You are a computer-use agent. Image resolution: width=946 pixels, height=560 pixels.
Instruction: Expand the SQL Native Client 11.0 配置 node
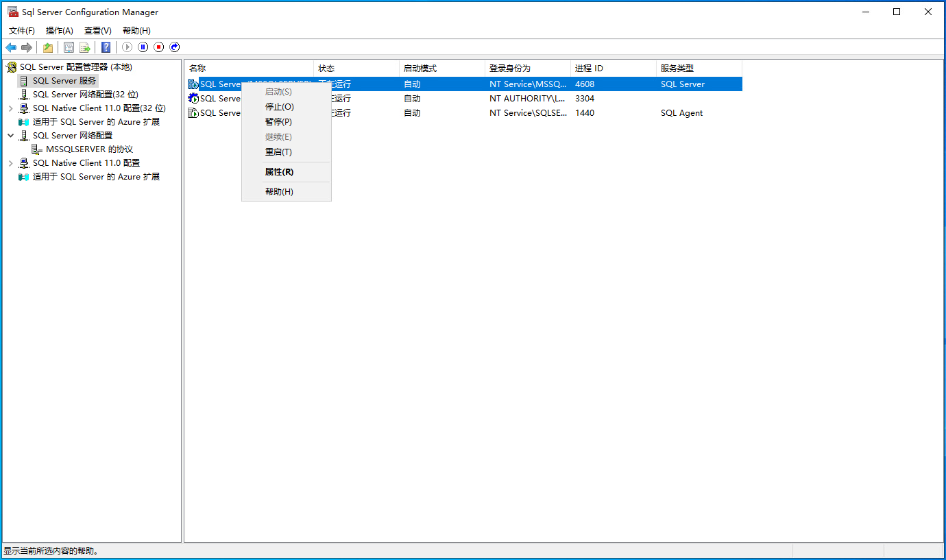(10, 163)
